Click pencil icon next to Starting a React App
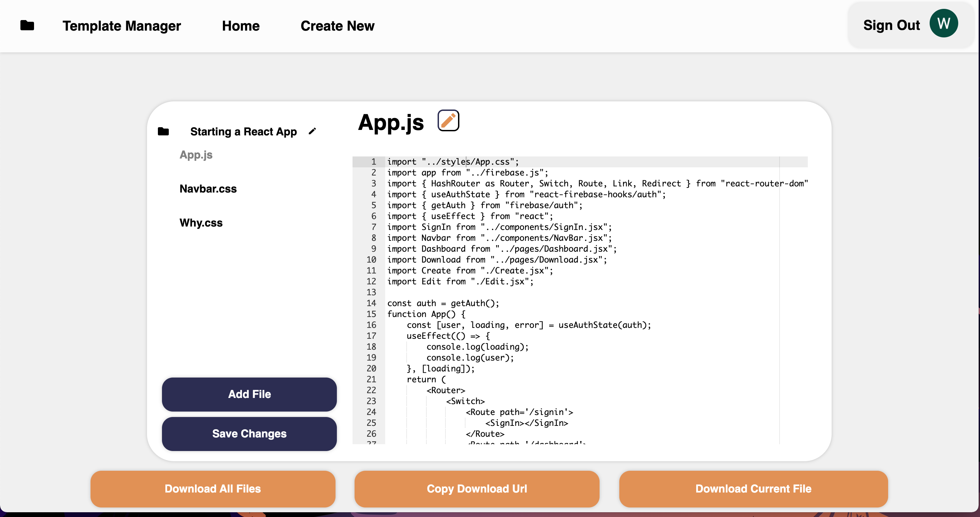Viewport: 980px width, 517px height. click(x=312, y=131)
